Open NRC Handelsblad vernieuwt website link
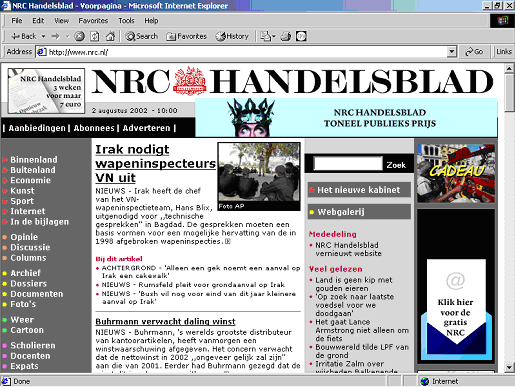Image resolution: width=515 pixels, height=387 pixels. (x=348, y=249)
